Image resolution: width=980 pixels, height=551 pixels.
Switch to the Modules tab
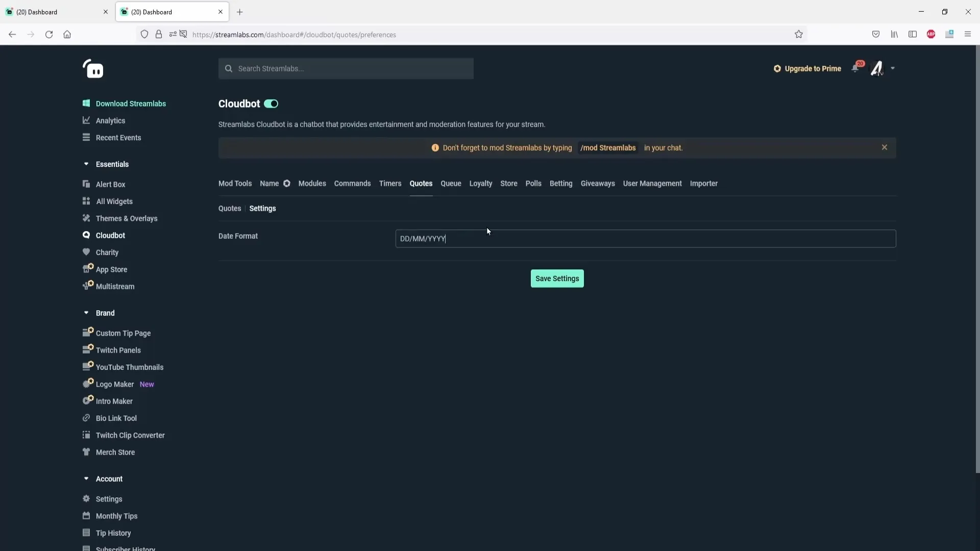click(x=312, y=184)
